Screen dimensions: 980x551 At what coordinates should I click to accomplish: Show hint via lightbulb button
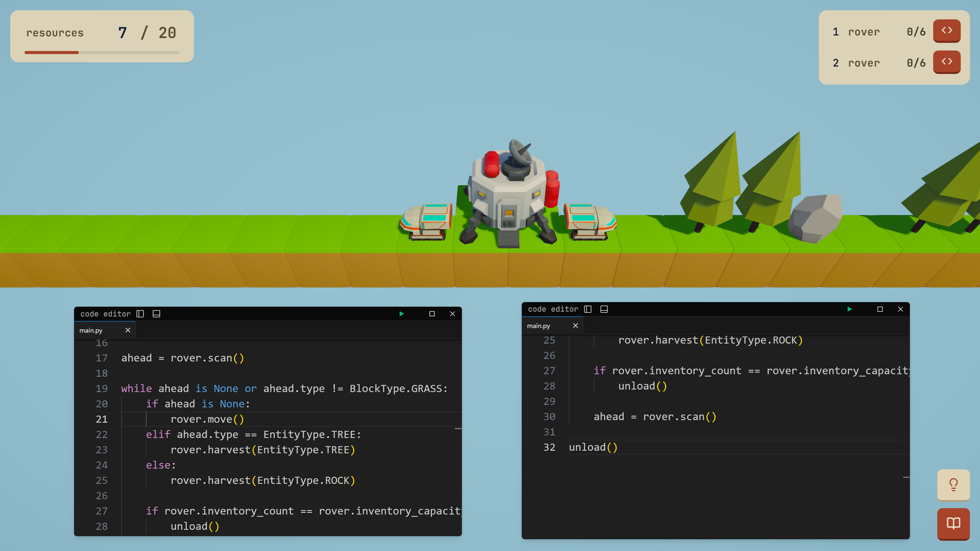[953, 485]
